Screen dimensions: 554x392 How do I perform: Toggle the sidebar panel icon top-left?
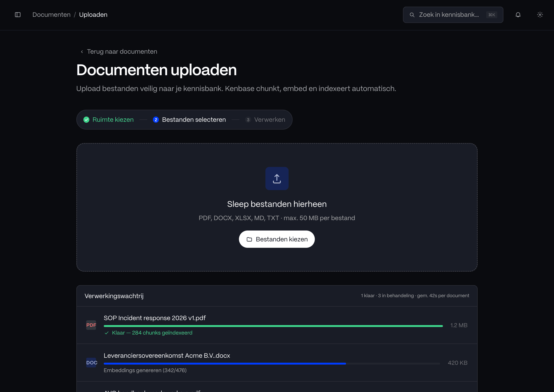click(17, 15)
